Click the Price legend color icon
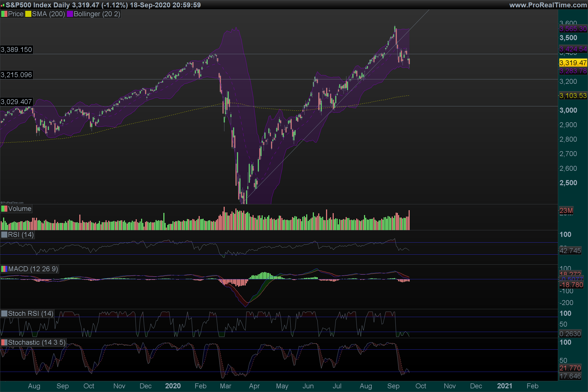 4,14
